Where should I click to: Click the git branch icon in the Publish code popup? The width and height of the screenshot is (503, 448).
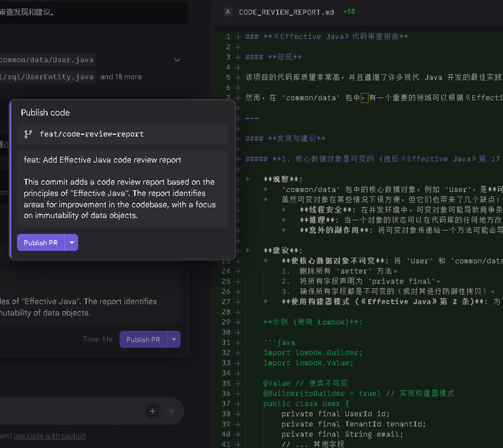(x=28, y=134)
